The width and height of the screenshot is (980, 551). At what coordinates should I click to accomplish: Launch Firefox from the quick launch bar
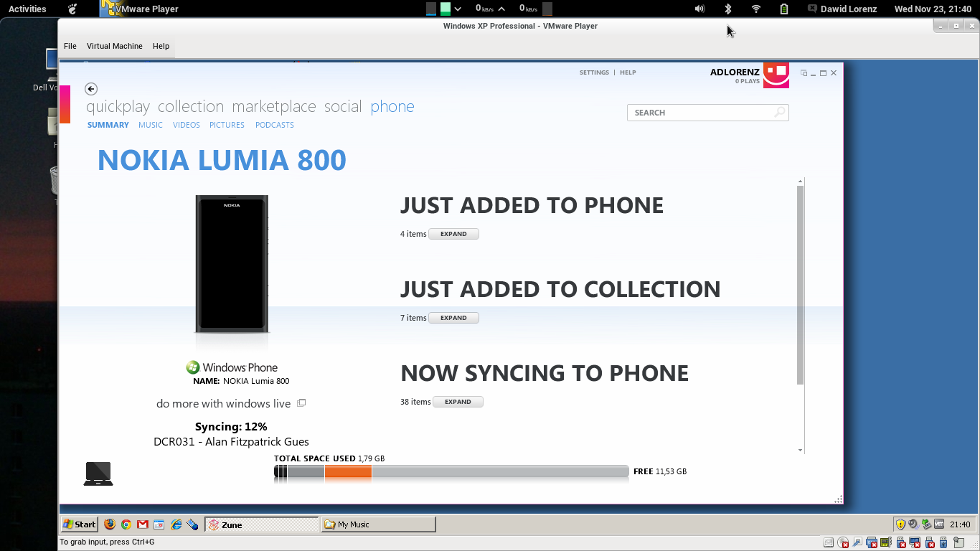point(110,524)
